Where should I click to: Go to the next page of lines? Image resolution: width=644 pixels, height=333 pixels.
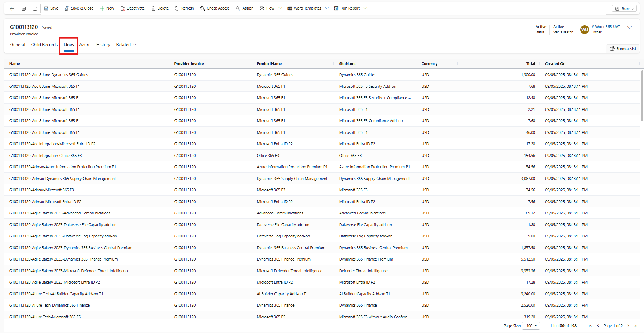[628, 326]
